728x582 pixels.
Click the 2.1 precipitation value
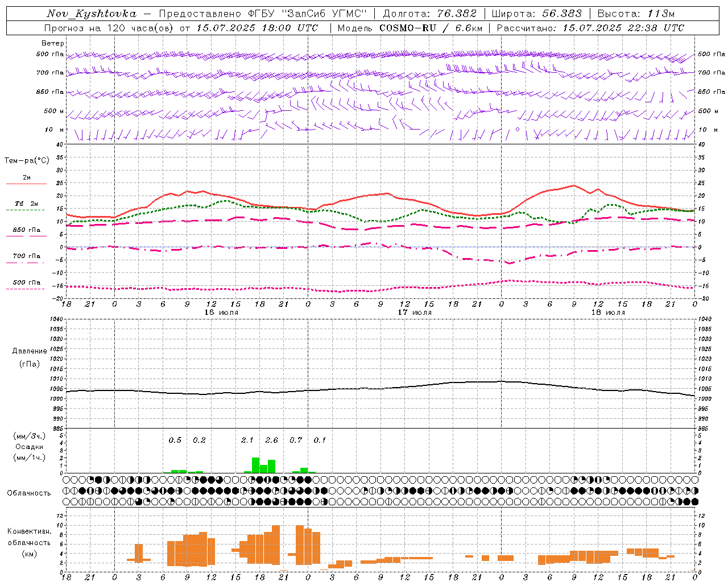pos(247,440)
